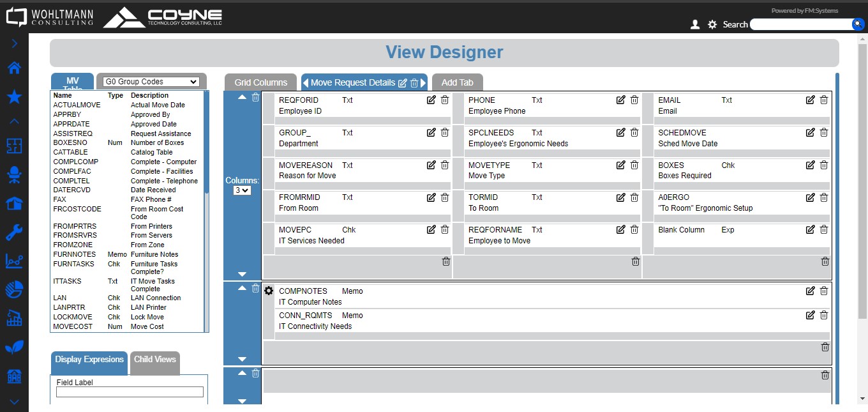
Task: Click the search magnifier button
Action: (858, 24)
